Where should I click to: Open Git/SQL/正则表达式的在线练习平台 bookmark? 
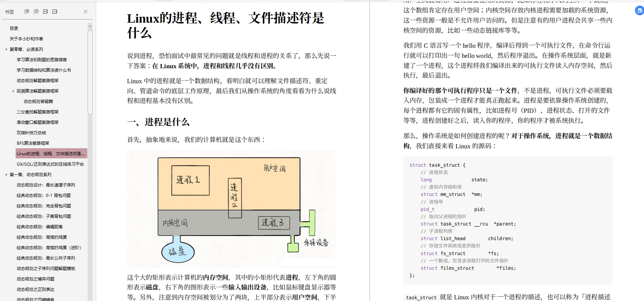click(x=50, y=164)
